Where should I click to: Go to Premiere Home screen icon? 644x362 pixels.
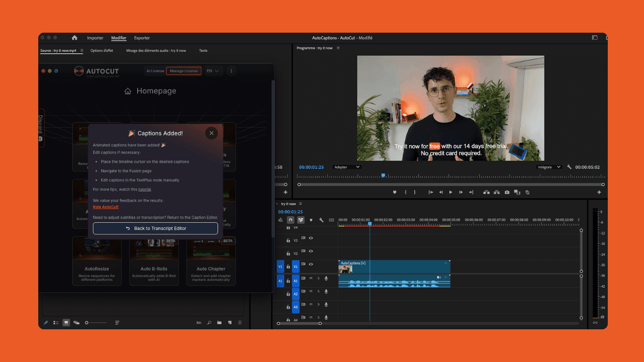coord(74,38)
